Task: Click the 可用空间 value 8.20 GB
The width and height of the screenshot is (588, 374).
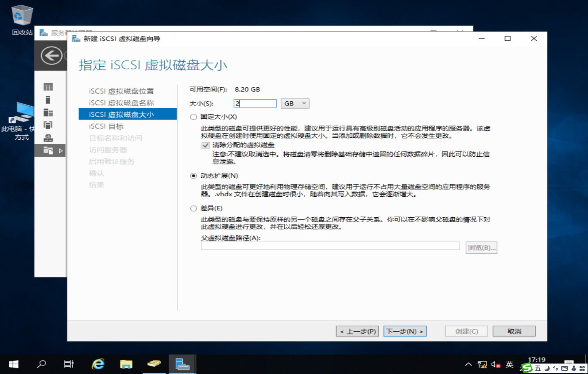Action: [247, 90]
